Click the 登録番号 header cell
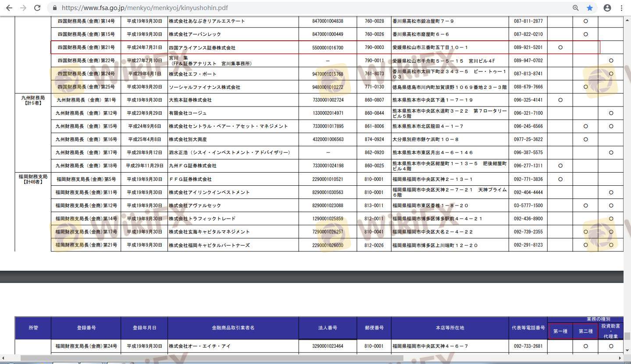This screenshot has width=631, height=364. coord(86,328)
